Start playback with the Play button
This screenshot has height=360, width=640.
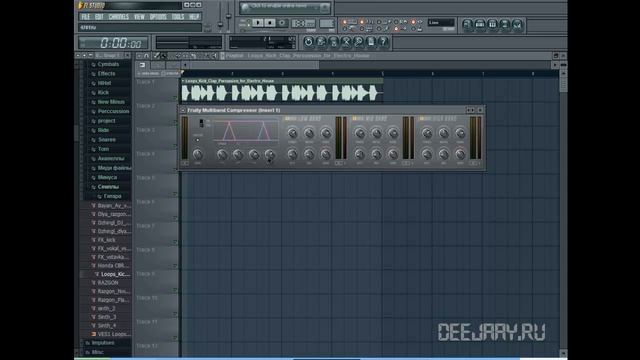click(x=258, y=23)
